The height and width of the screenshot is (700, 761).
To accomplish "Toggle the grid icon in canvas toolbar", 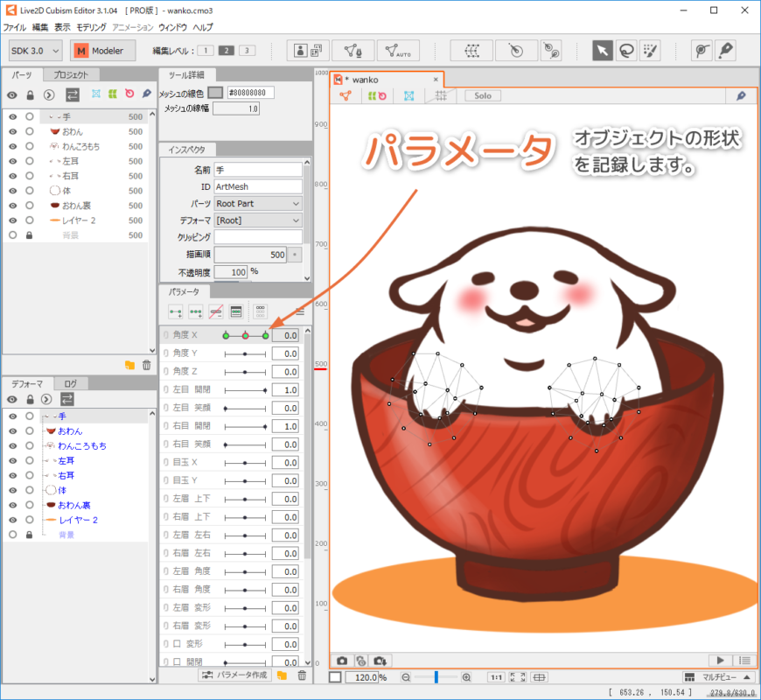I will [441, 95].
